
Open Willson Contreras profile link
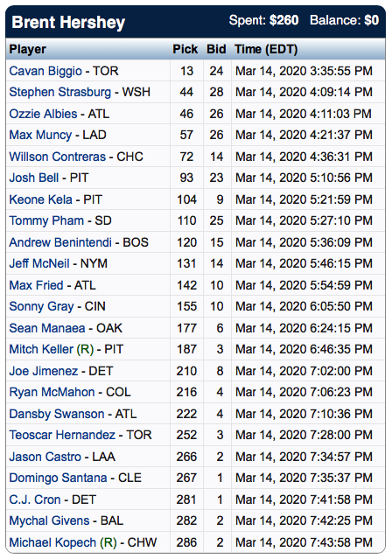pyautogui.click(x=58, y=157)
